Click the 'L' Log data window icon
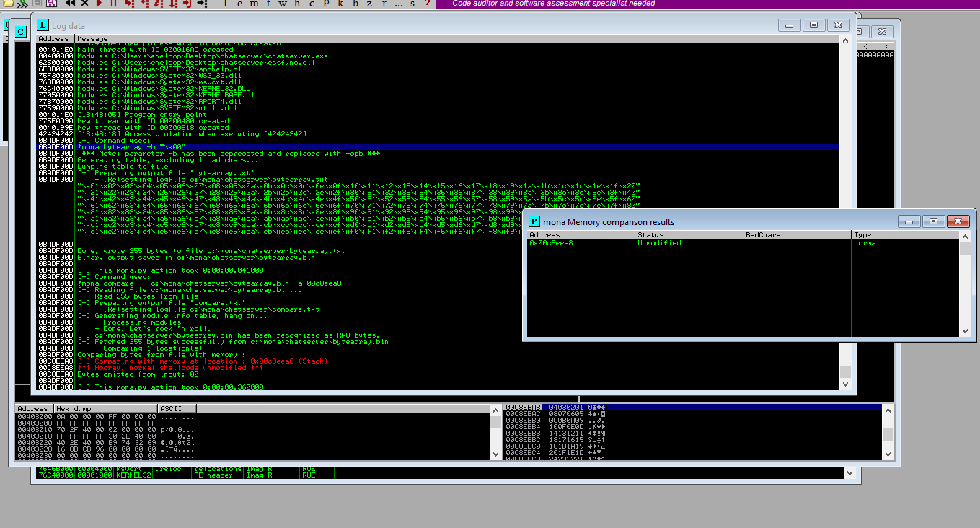Screen dimensions: 980x528 43,25
